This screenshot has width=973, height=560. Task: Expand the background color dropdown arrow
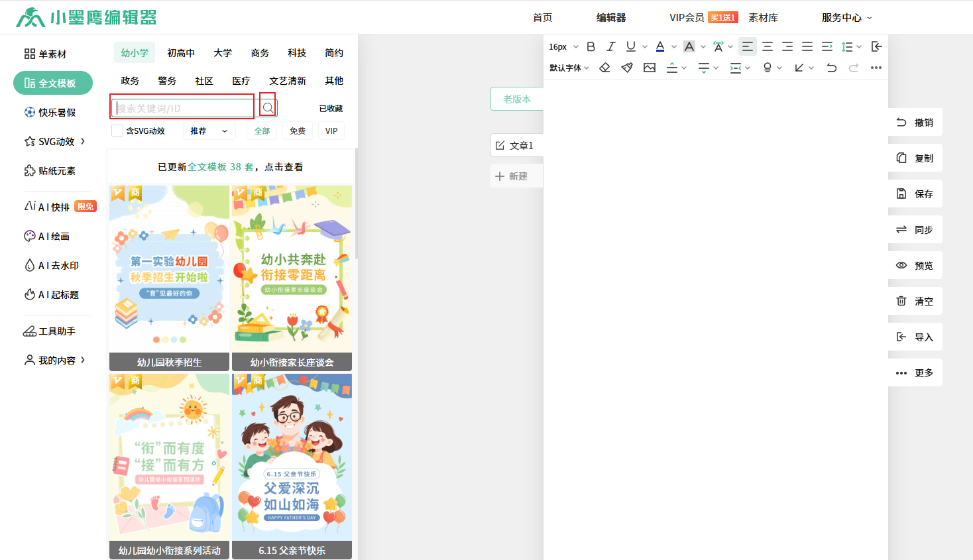703,46
